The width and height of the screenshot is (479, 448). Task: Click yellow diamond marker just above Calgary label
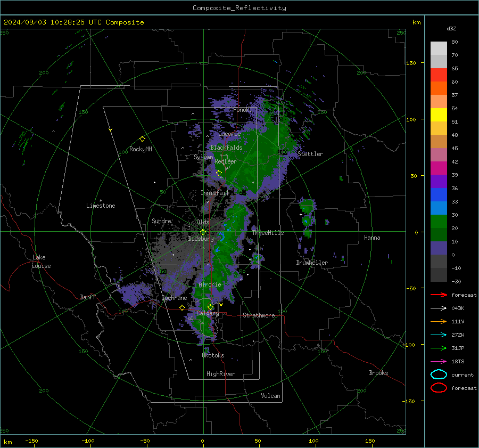click(210, 307)
